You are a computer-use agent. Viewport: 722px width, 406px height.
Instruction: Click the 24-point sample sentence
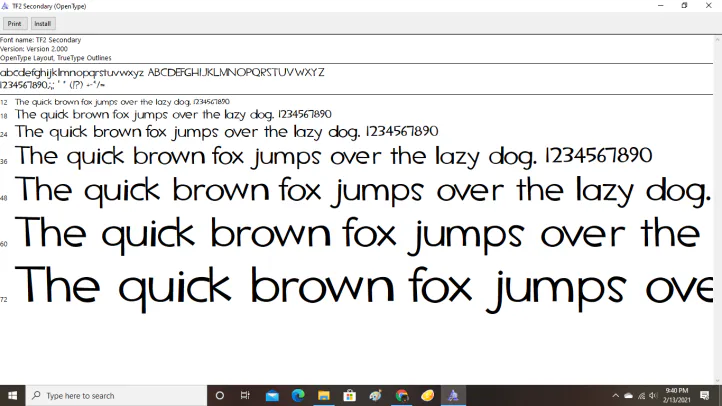click(227, 132)
